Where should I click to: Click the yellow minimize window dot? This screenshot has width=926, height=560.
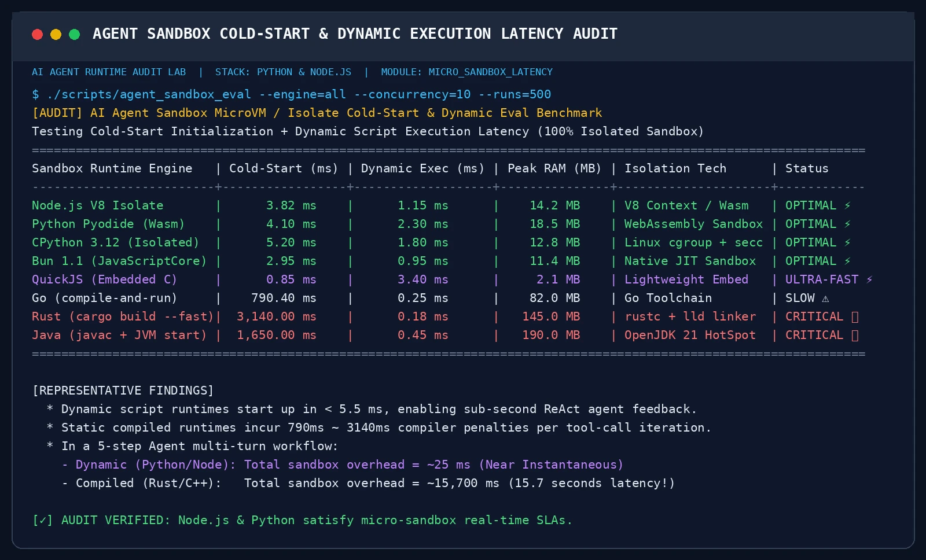click(x=56, y=34)
